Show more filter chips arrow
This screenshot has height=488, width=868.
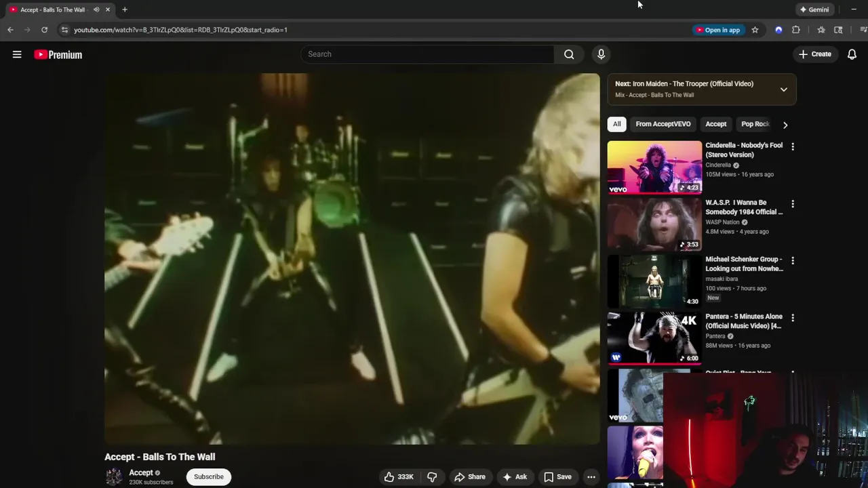coord(785,125)
